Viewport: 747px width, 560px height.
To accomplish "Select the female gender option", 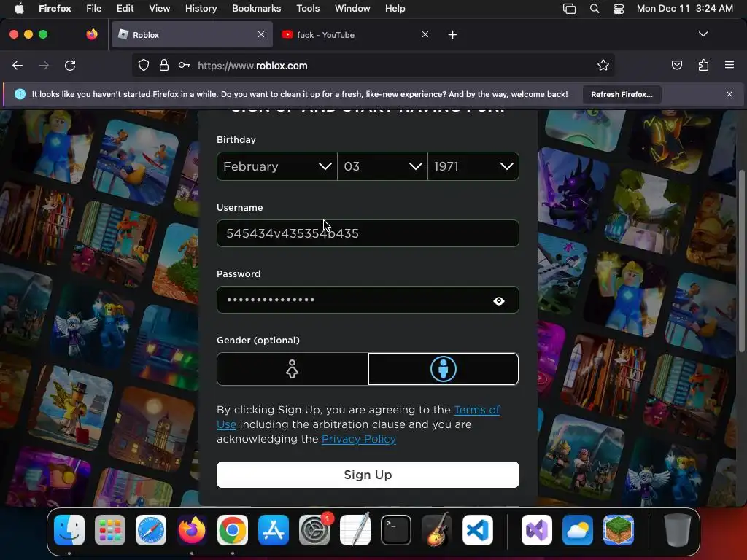I will [293, 369].
